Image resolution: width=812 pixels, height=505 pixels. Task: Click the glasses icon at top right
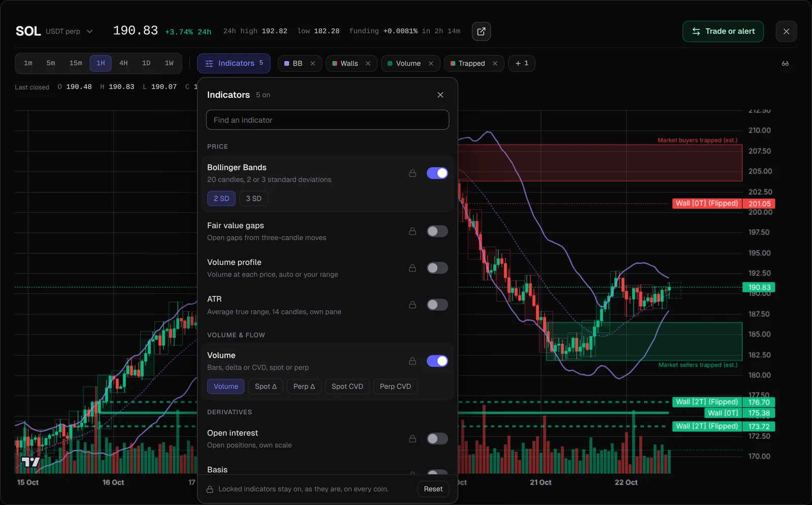(785, 63)
